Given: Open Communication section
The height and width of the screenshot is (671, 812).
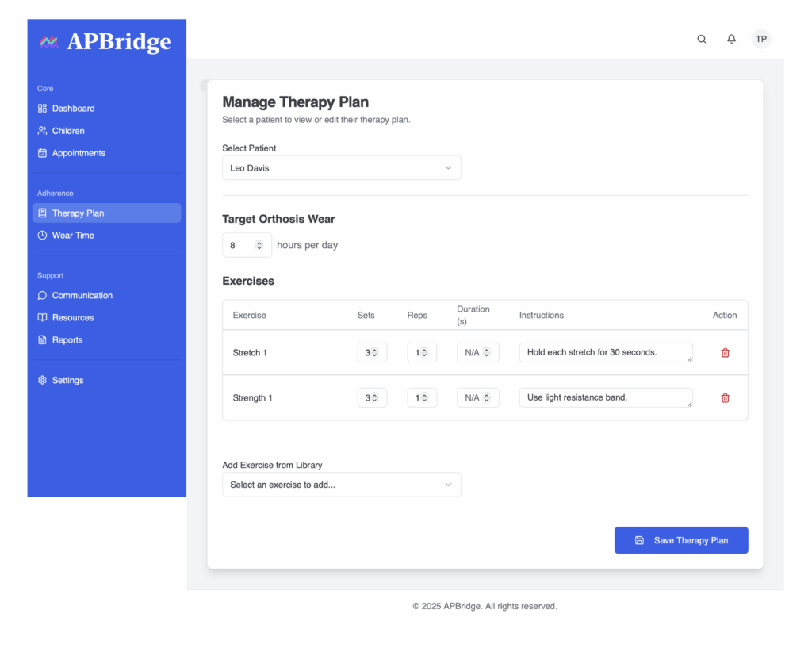Looking at the screenshot, I should click(107, 295).
